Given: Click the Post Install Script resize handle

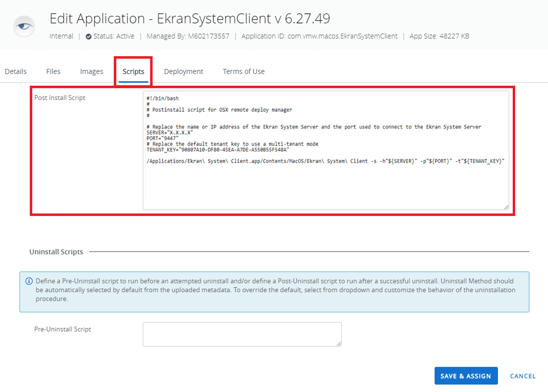Looking at the screenshot, I should coord(506,206).
